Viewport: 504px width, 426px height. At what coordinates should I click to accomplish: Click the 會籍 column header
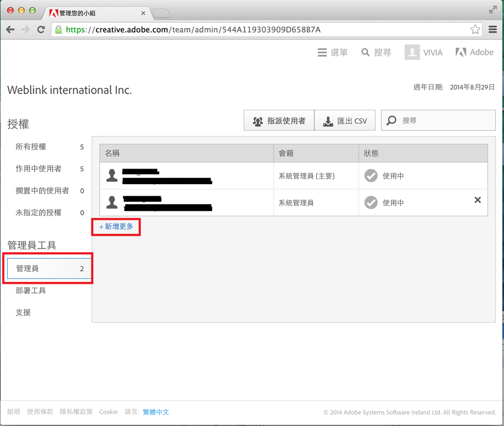pos(316,153)
